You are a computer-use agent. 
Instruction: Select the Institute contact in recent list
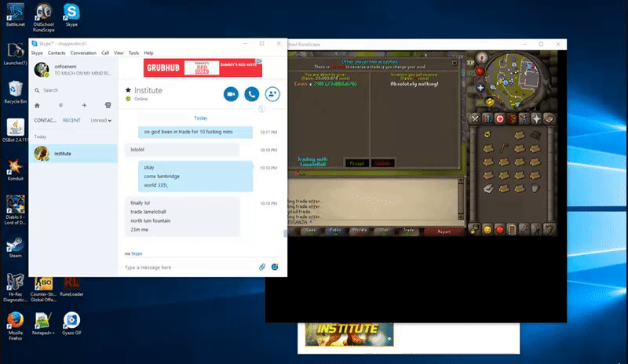click(x=73, y=154)
